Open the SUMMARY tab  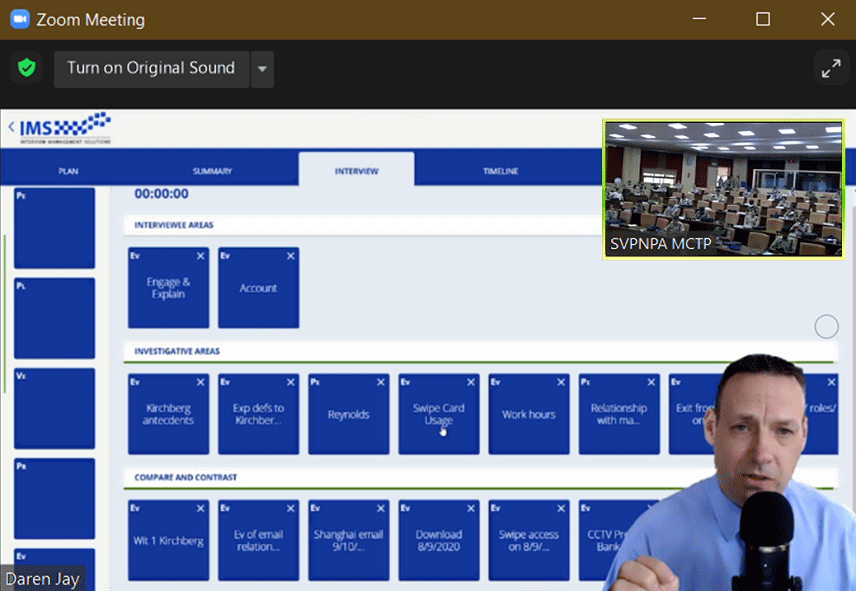[x=212, y=171]
